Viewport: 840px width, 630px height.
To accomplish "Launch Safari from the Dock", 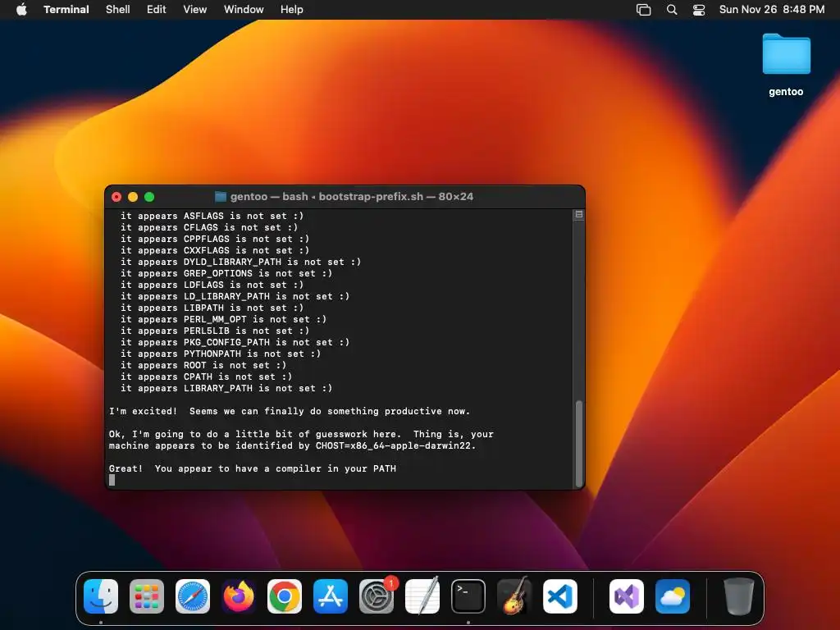I will 193,596.
